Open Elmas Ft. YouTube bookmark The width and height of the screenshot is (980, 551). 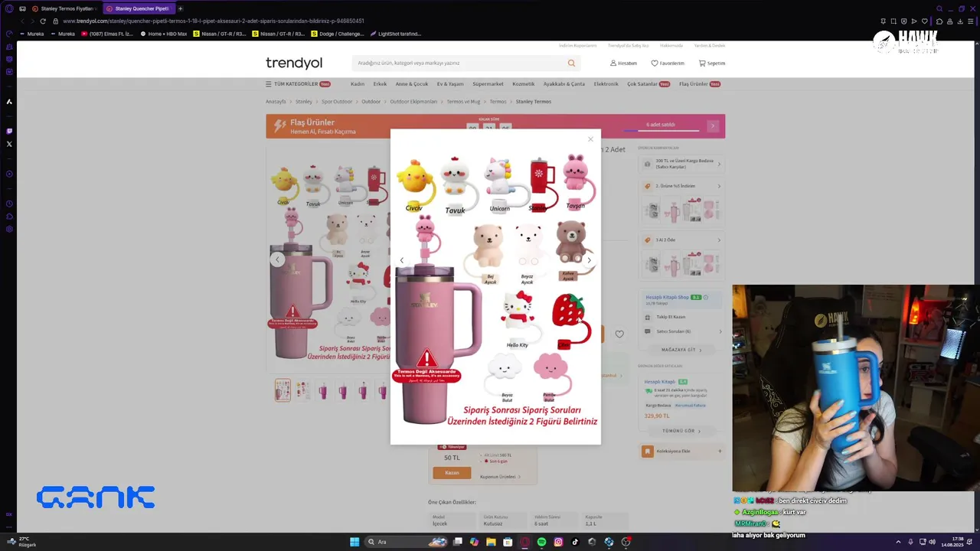(x=107, y=34)
